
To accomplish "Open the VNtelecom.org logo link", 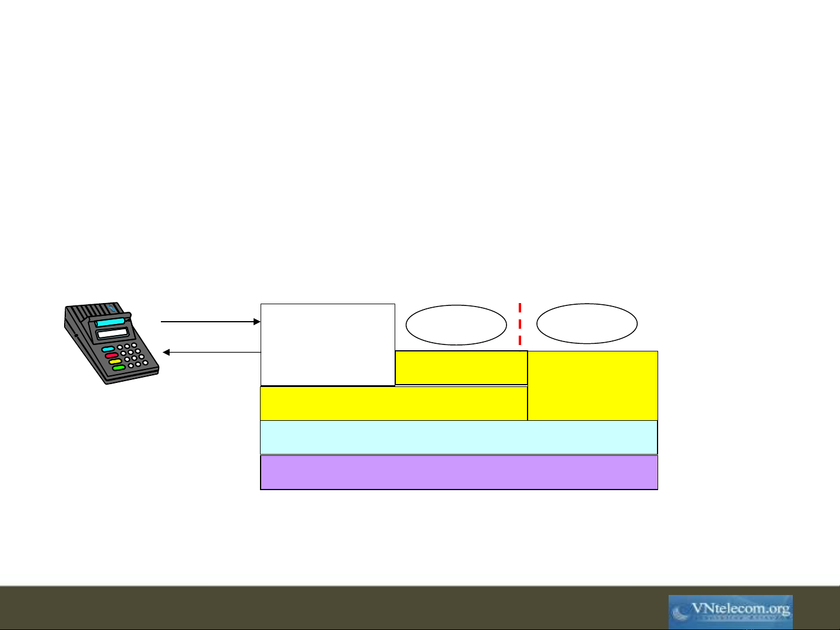I will pyautogui.click(x=730, y=611).
